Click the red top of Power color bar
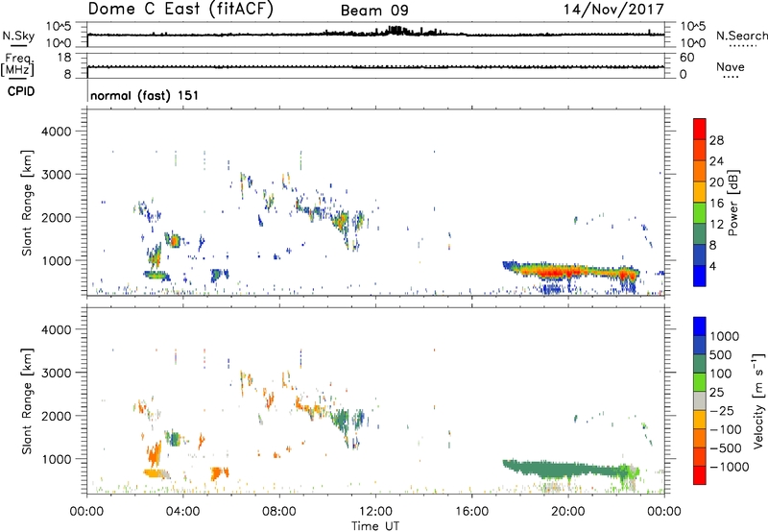 pyautogui.click(x=700, y=127)
